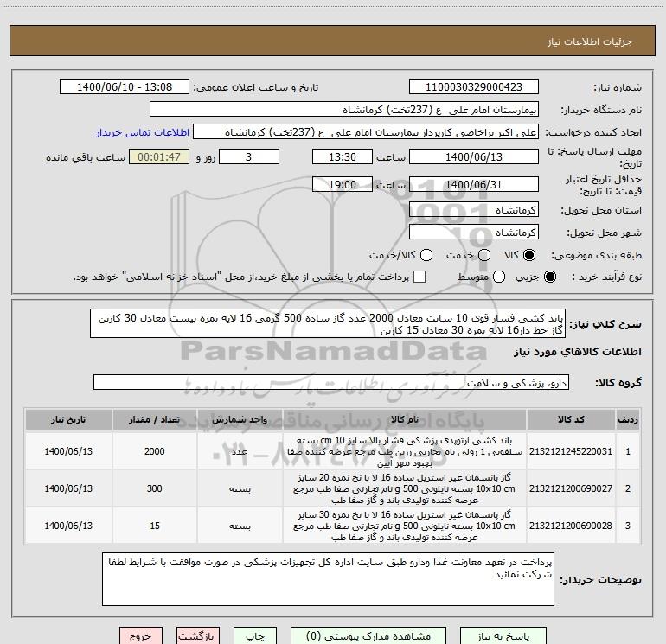The height and width of the screenshot is (644, 666).
Task: Open the اطلاعات تماس خریدار link
Action: 143,132
